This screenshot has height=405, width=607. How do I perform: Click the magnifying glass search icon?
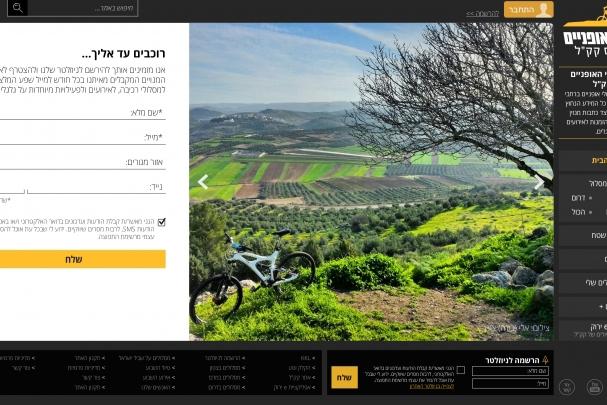click(x=17, y=8)
